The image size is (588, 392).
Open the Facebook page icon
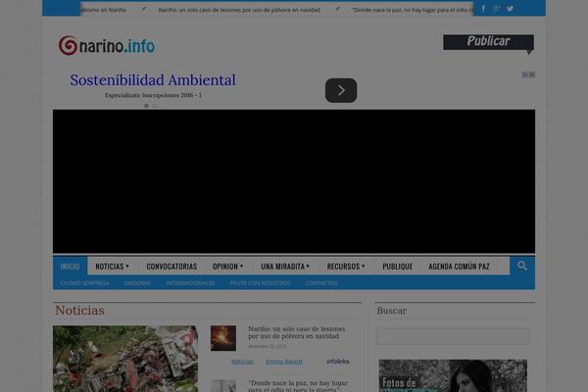point(483,8)
